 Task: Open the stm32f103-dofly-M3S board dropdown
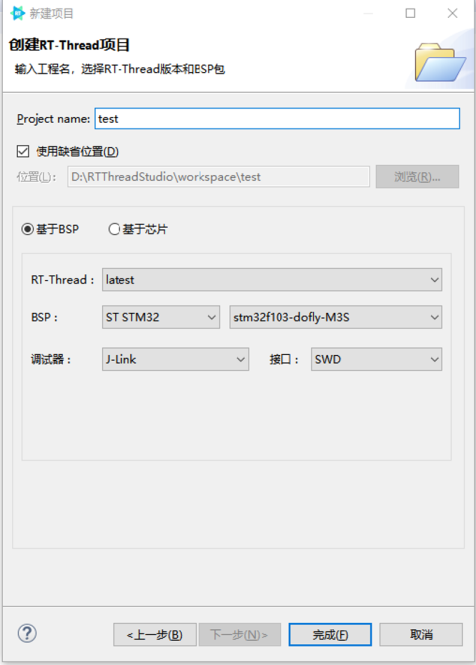(x=336, y=317)
